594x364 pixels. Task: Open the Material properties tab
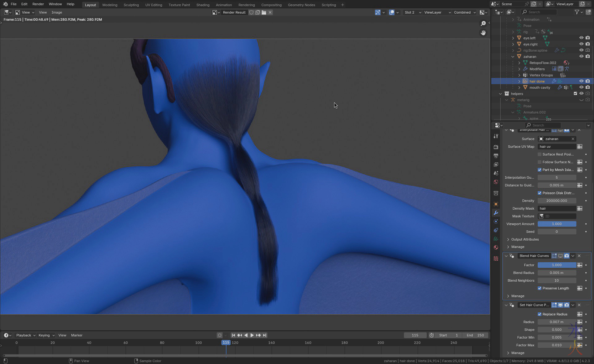[x=496, y=247]
